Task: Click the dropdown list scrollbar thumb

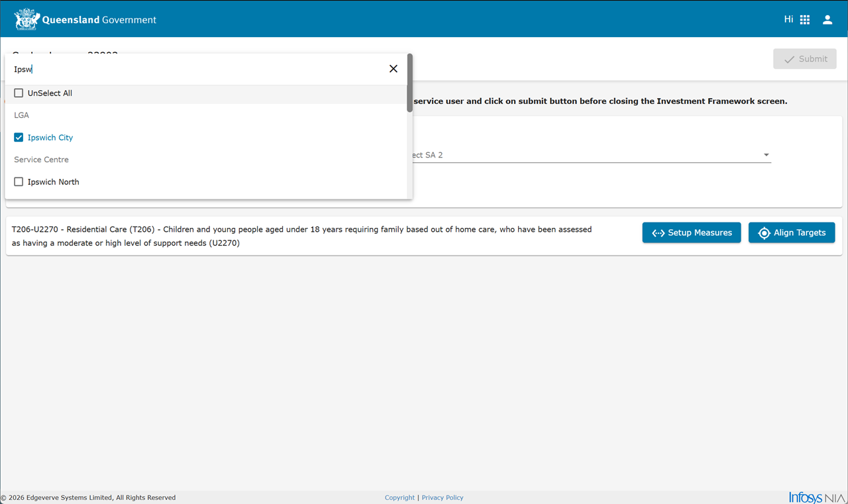Action: pos(410,83)
